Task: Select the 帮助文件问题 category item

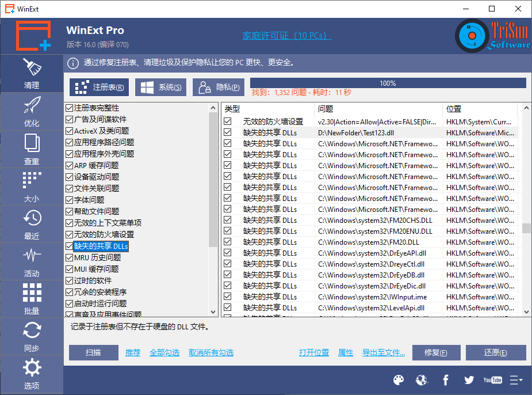Action: pos(97,211)
